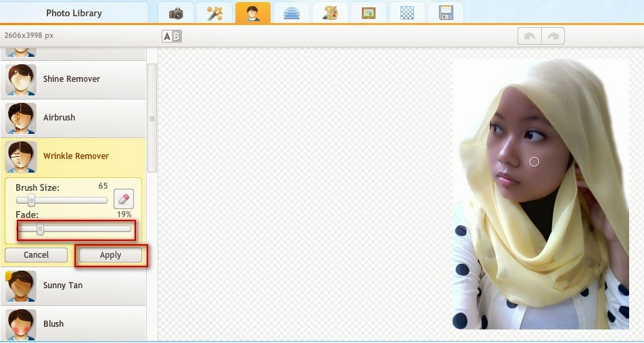The image size is (644, 343).
Task: Click the photo on the canvas
Action: pos(541,194)
